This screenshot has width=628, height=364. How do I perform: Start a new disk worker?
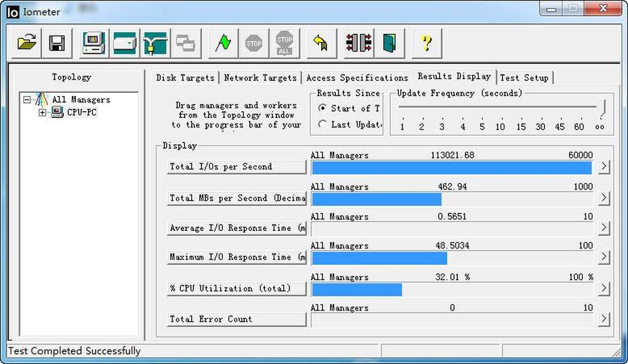[124, 43]
